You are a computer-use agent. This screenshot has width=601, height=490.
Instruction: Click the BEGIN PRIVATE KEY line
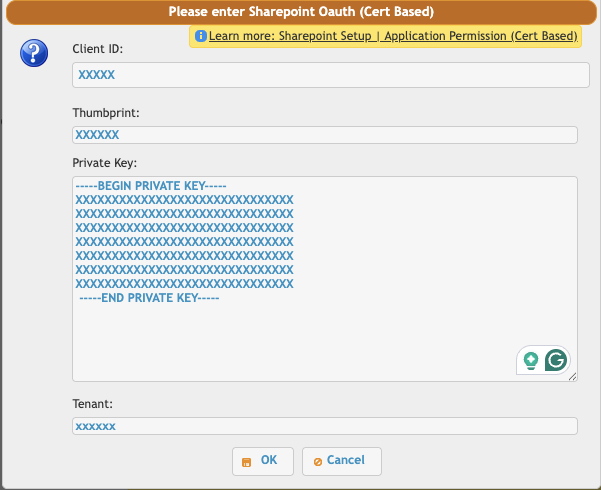click(151, 186)
